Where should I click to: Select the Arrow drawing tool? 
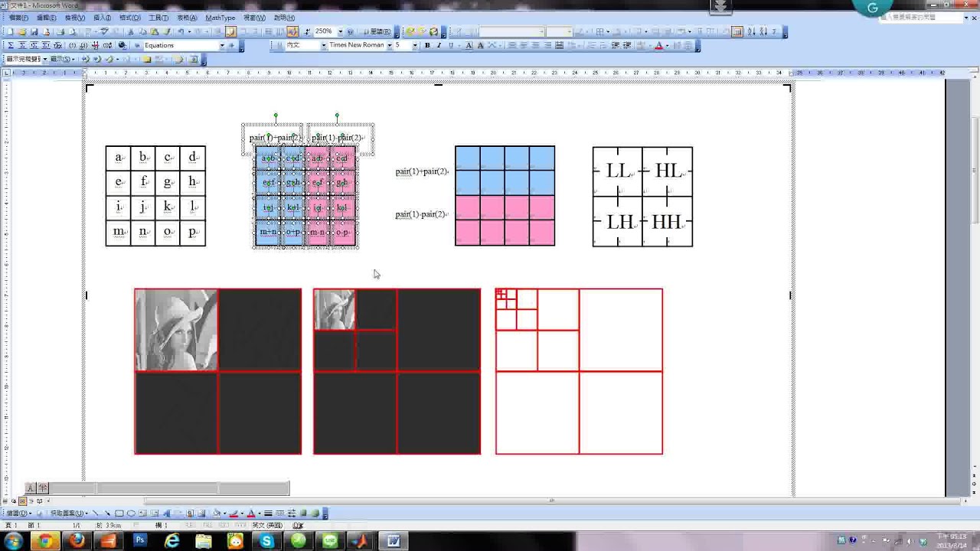[x=107, y=514]
